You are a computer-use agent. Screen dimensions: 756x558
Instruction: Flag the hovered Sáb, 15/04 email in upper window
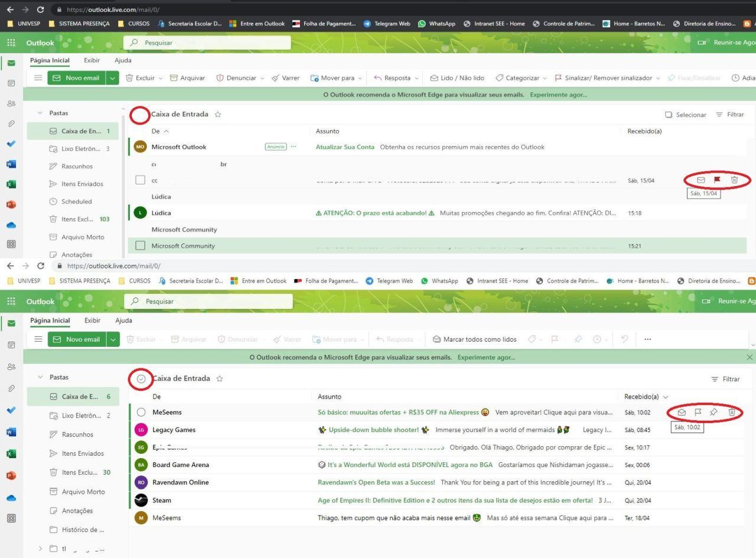point(718,180)
